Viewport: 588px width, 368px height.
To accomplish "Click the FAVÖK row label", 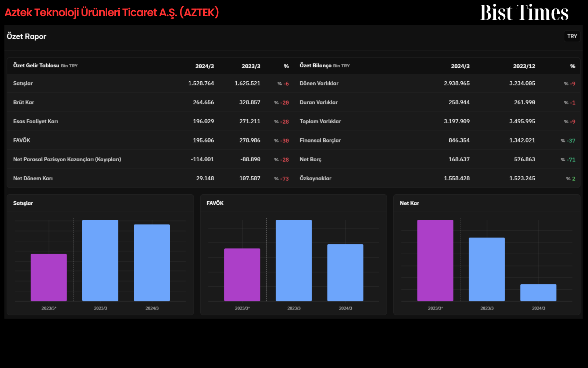I will (22, 140).
